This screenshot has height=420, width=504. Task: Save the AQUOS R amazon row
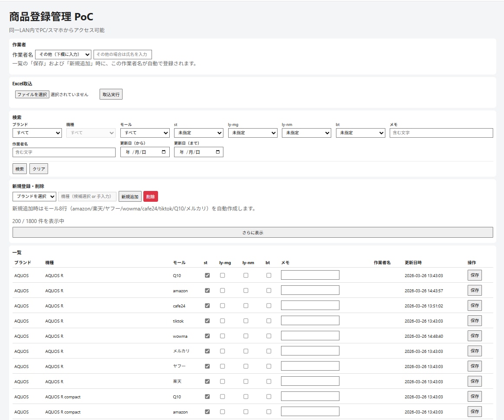(475, 290)
